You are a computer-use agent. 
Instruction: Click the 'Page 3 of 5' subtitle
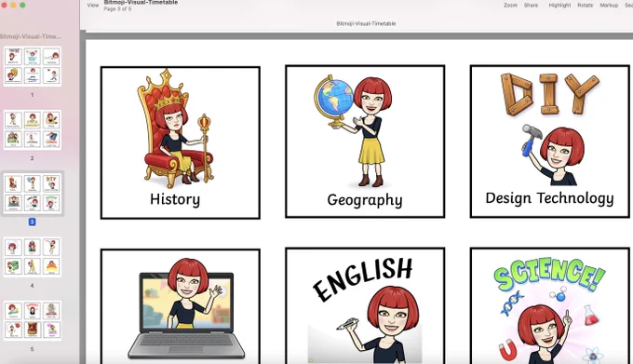tap(117, 9)
